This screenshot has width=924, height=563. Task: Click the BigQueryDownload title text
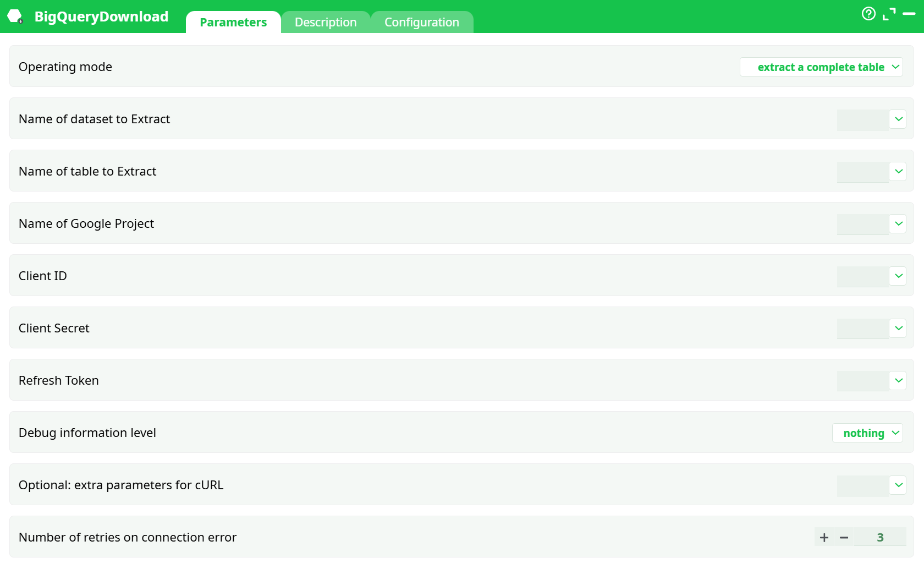[x=101, y=17]
